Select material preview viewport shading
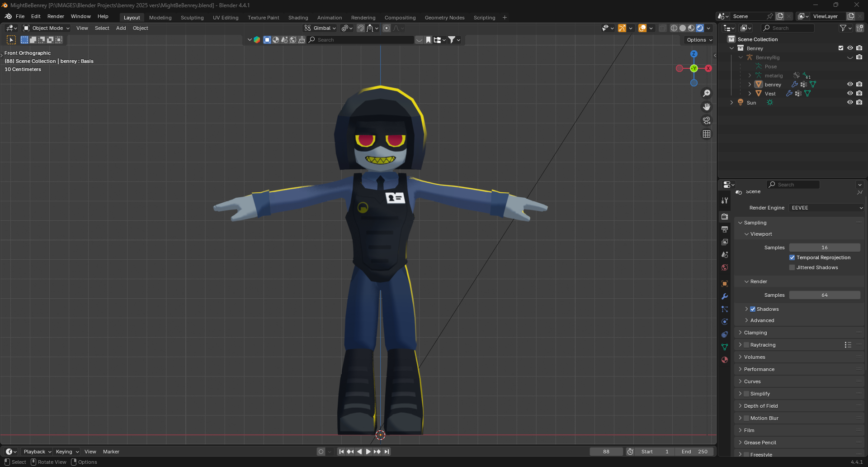Screen dimensions: 868x467 click(691, 28)
